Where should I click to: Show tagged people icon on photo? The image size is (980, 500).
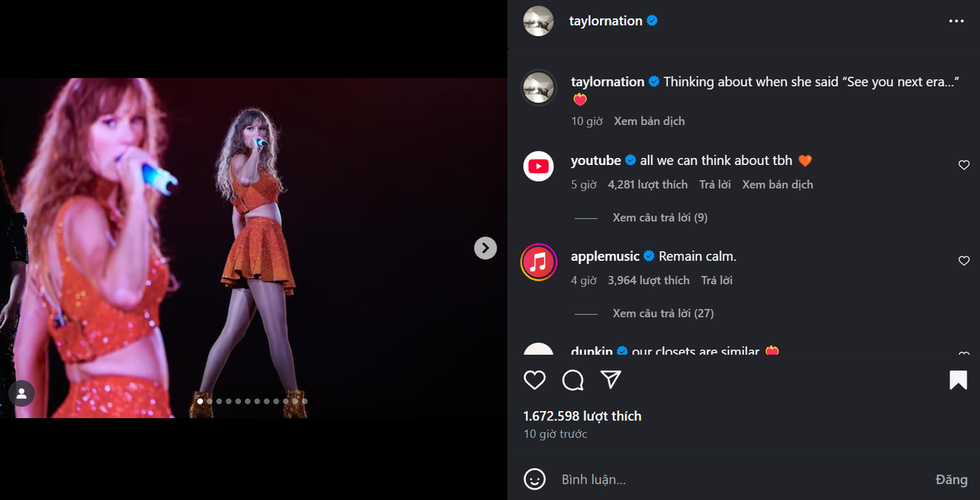[x=22, y=393]
